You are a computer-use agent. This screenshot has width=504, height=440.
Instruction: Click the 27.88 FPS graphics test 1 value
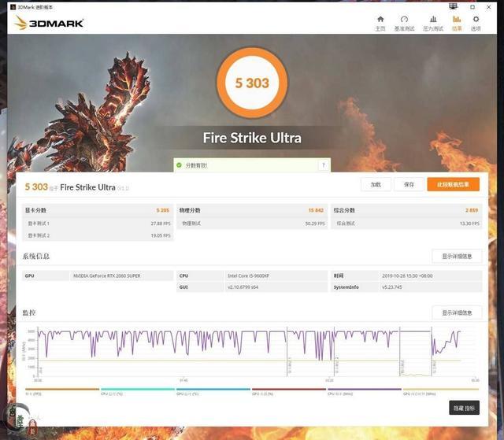161,224
